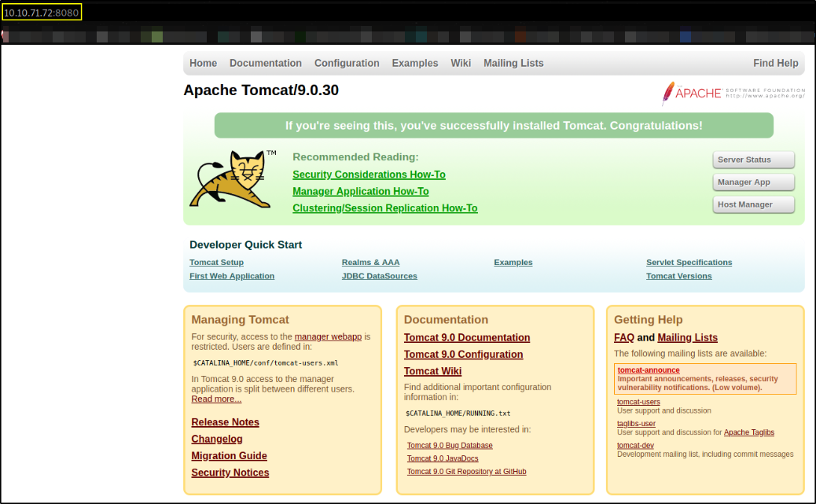Click the FAQ link in Getting Help
The width and height of the screenshot is (816, 504).
point(624,337)
